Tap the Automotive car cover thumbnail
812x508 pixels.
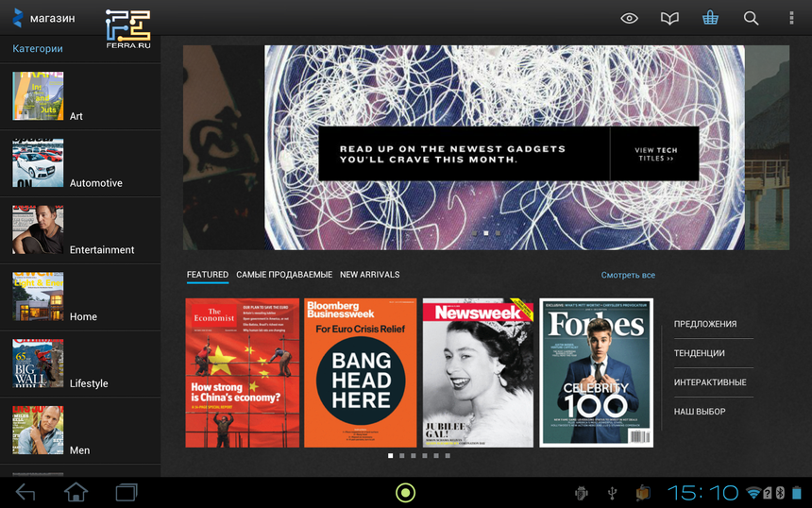38,163
